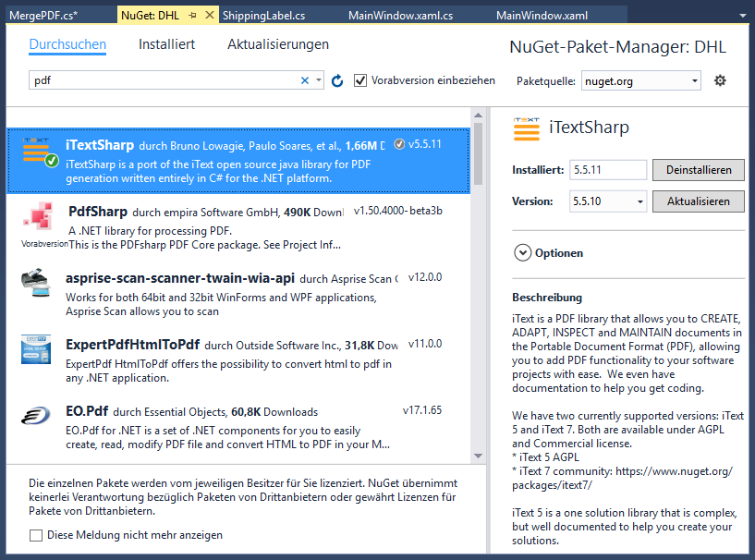The width and height of the screenshot is (755, 560).
Task: Expand the Optionen section
Action: tap(522, 253)
